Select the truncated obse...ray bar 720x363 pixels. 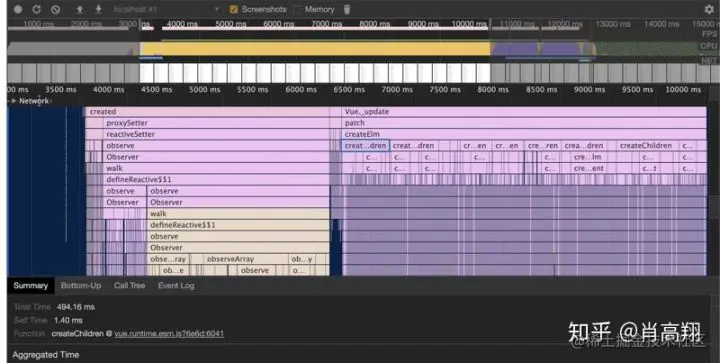pos(168,259)
